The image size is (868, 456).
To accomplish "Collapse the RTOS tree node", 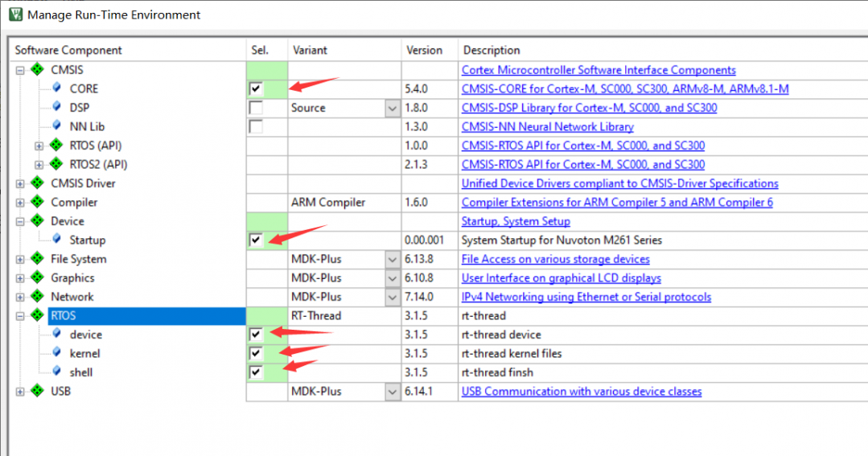I will pos(20,316).
